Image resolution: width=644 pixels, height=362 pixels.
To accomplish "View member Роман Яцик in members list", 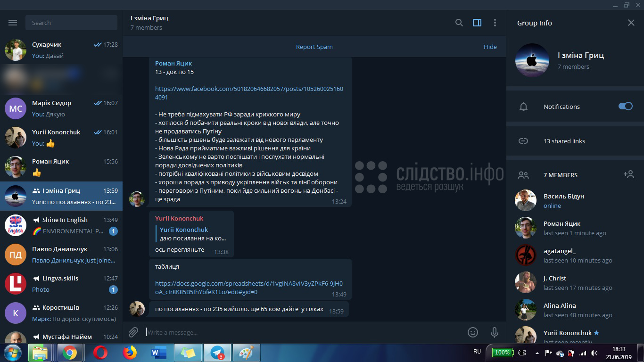I will click(x=575, y=228).
